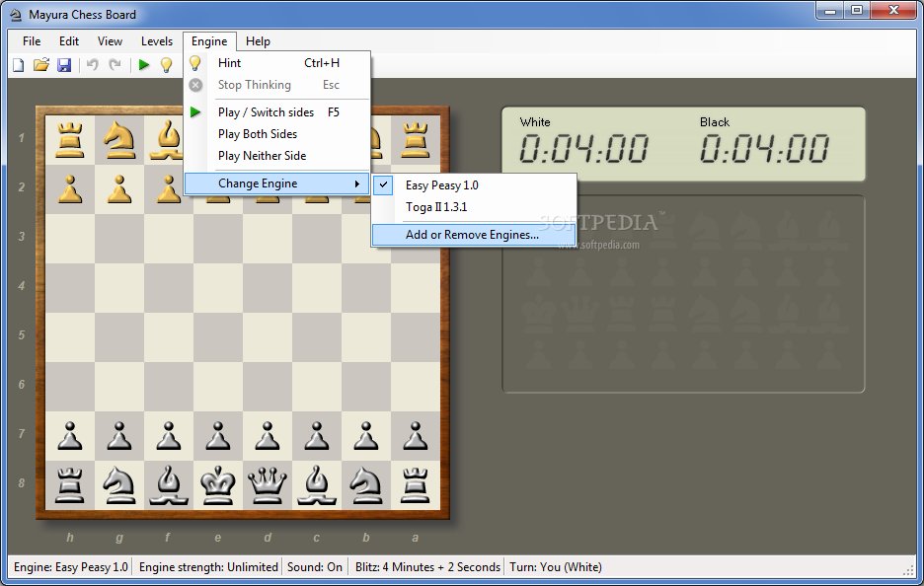Viewport: 924px width, 586px height.
Task: Click the empty square e4 on board
Action: click(218, 288)
